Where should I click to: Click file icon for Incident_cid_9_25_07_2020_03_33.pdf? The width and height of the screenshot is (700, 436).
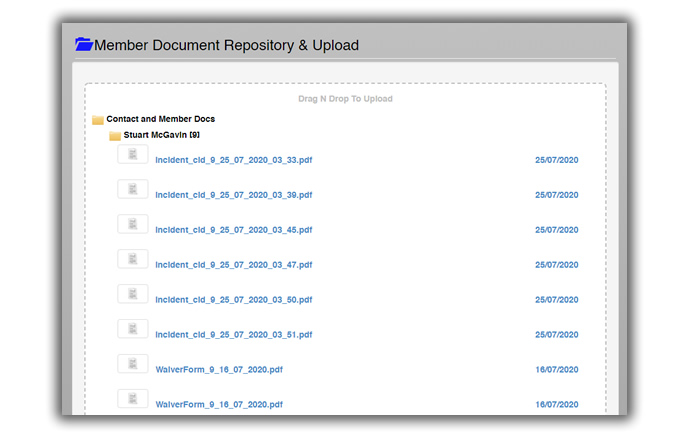pyautogui.click(x=133, y=154)
